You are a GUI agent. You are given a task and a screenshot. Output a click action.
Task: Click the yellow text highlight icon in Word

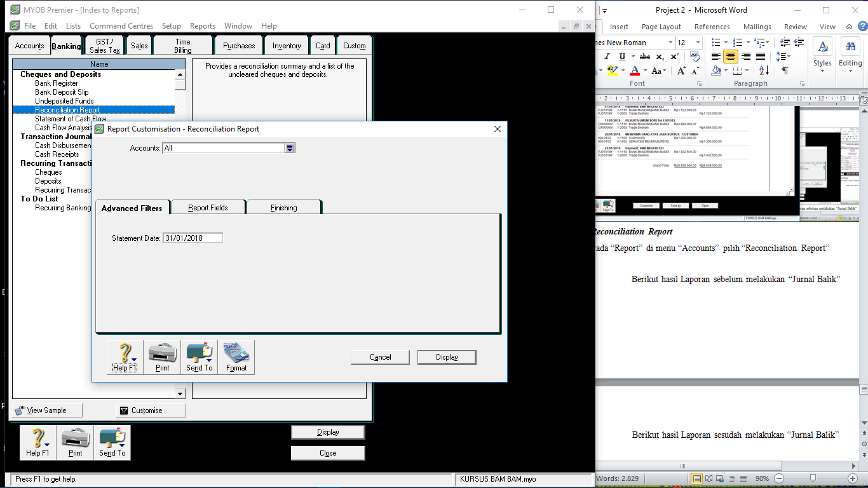[x=611, y=71]
